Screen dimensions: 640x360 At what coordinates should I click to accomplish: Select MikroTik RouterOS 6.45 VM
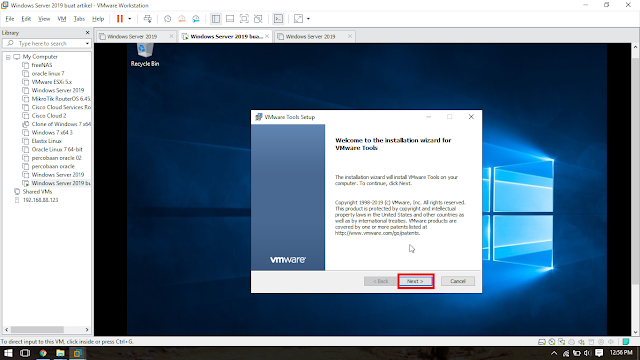(x=61, y=99)
